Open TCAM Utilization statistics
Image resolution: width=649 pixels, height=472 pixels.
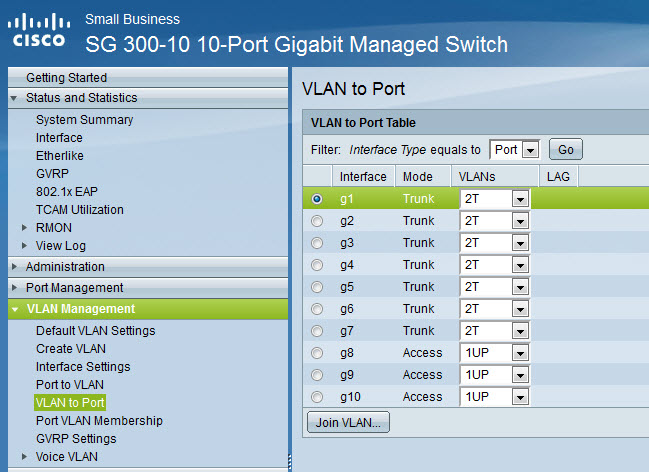coord(80,210)
